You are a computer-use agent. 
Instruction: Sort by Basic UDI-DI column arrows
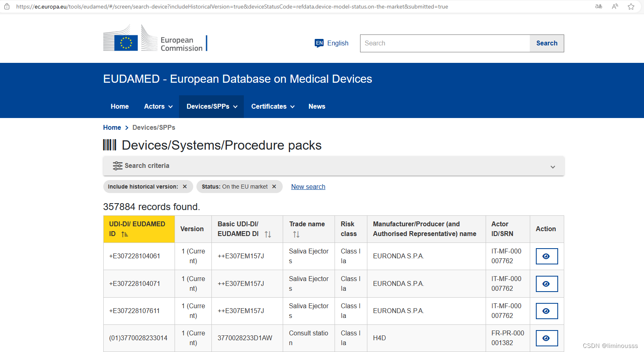pos(268,234)
